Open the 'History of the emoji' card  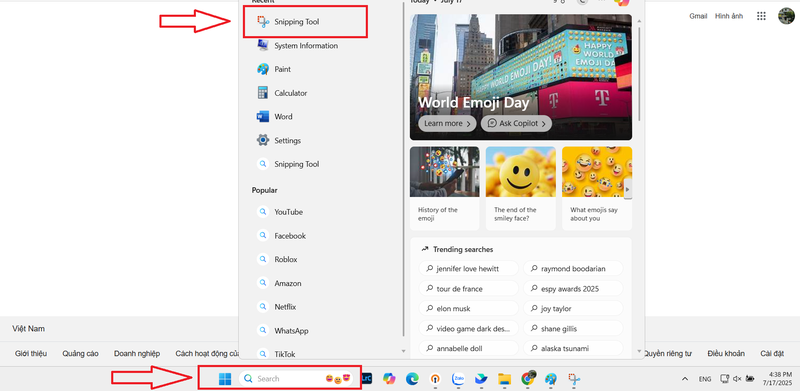click(x=444, y=188)
